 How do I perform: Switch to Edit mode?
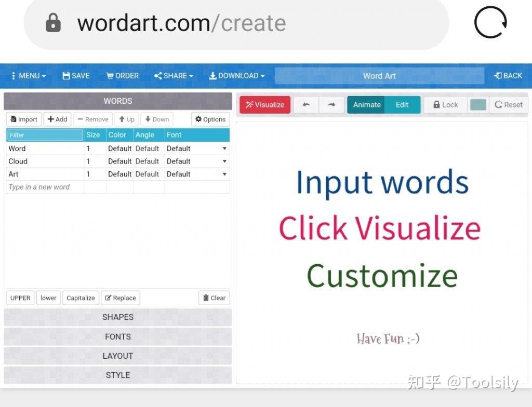(402, 104)
